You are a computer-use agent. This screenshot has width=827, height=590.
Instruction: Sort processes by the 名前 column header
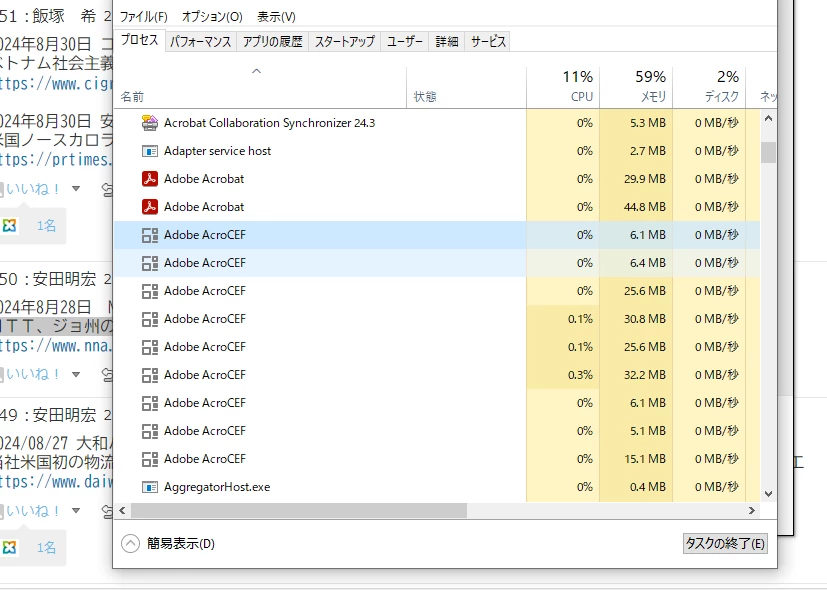coord(259,88)
